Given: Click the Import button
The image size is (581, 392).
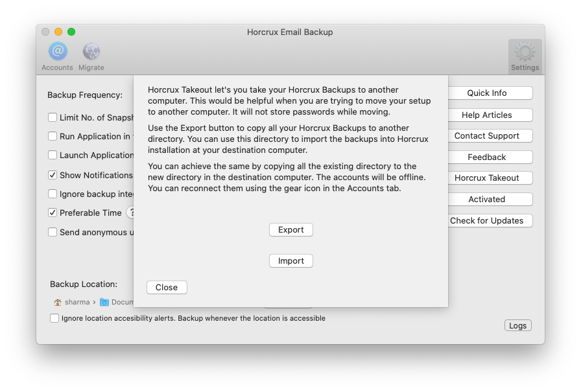Looking at the screenshot, I should [291, 261].
